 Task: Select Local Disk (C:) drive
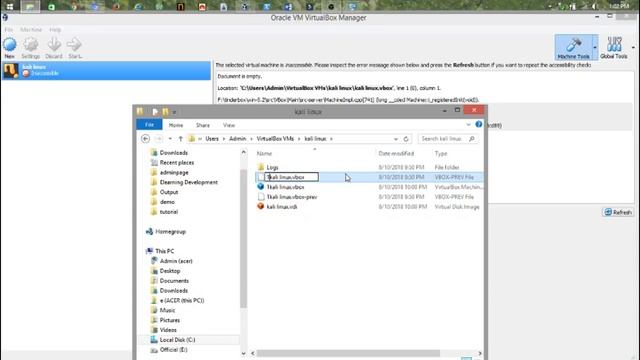tap(177, 340)
